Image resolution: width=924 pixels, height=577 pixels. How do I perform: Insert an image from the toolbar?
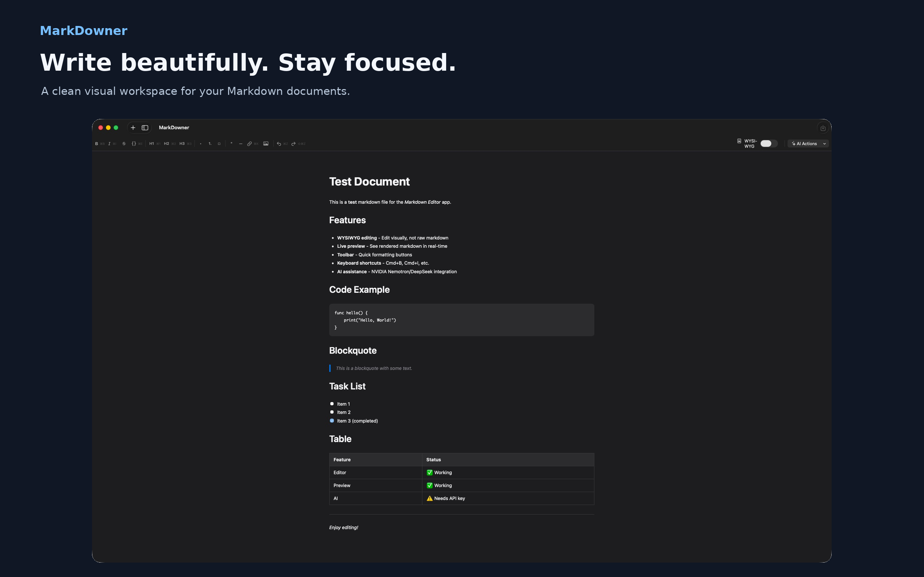point(266,144)
